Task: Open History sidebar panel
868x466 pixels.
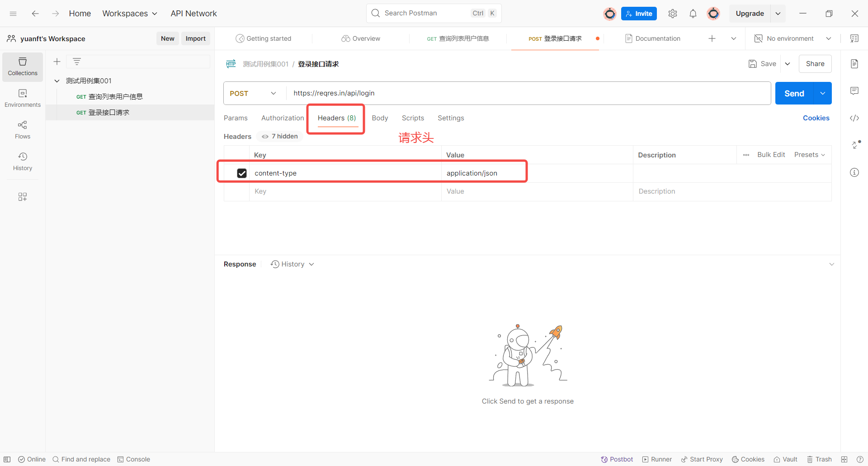Action: point(23,162)
